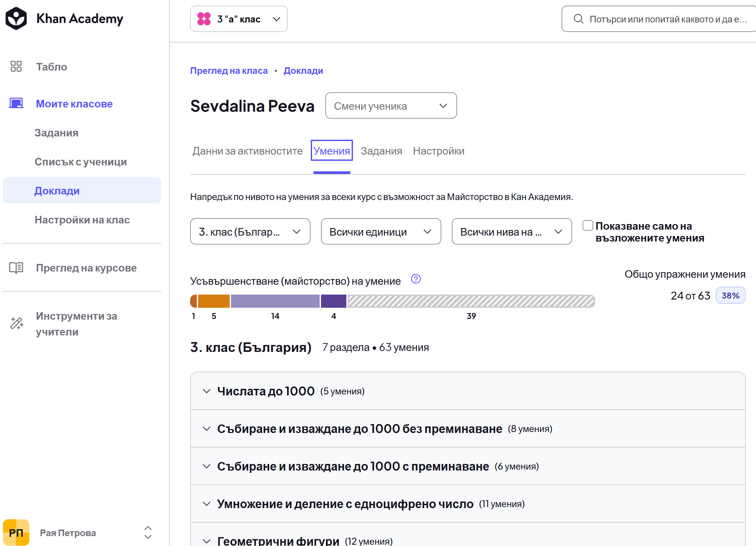
Task: Click the Преглед на курсове book icon
Action: 16,268
